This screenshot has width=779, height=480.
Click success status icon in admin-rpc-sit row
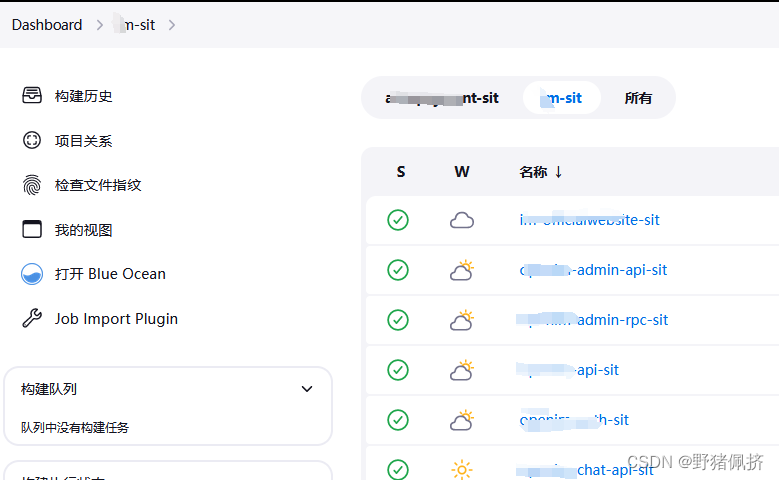pyautogui.click(x=398, y=320)
